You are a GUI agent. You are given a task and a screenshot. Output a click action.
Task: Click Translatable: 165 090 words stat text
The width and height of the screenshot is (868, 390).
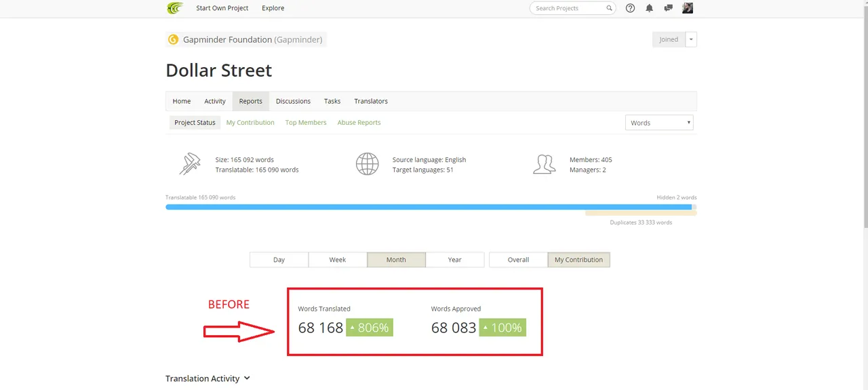pos(257,170)
